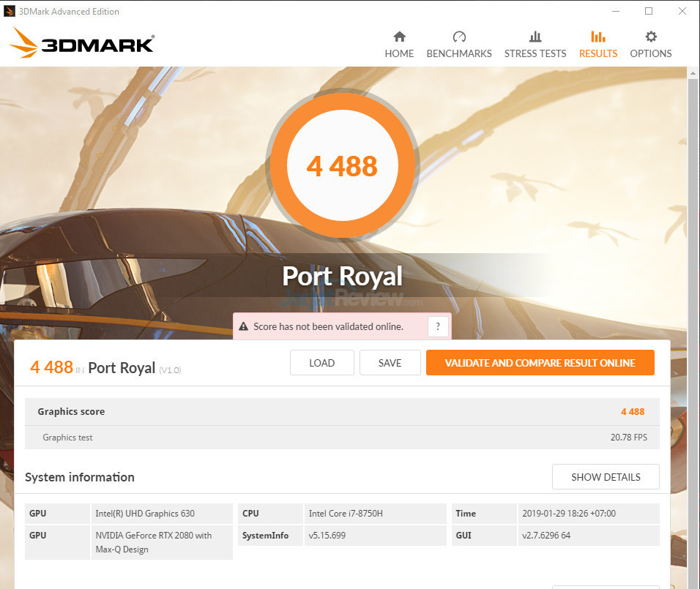The image size is (700, 589).
Task: Click the Graphics test FPS row
Action: click(x=342, y=438)
